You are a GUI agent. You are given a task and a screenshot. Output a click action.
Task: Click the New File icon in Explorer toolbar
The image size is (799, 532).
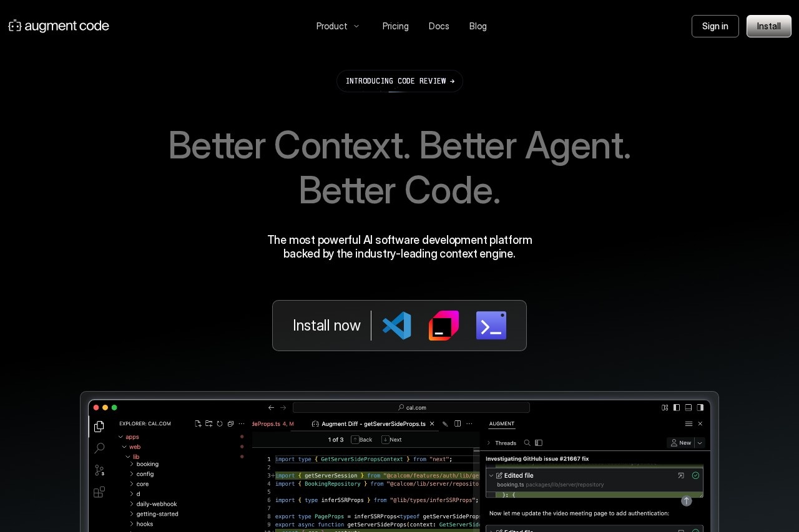[x=198, y=424]
